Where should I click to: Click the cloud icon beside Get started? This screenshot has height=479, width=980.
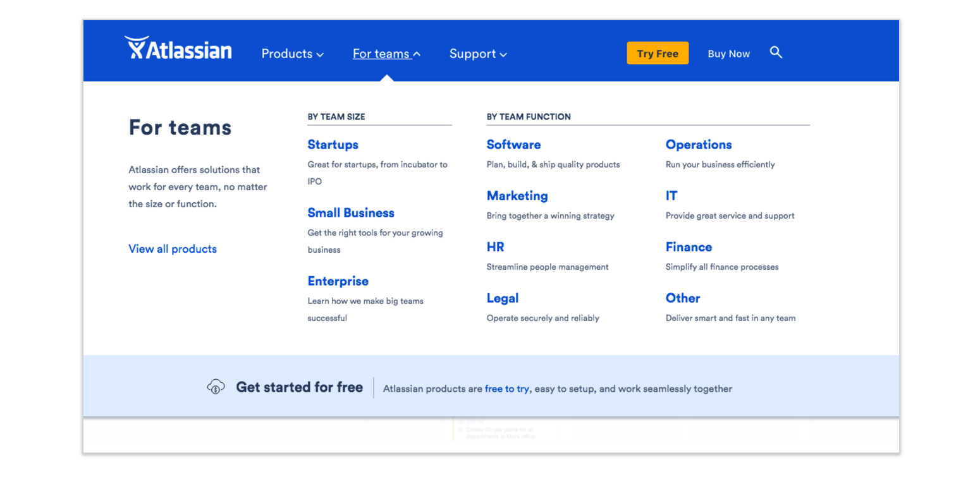point(216,387)
